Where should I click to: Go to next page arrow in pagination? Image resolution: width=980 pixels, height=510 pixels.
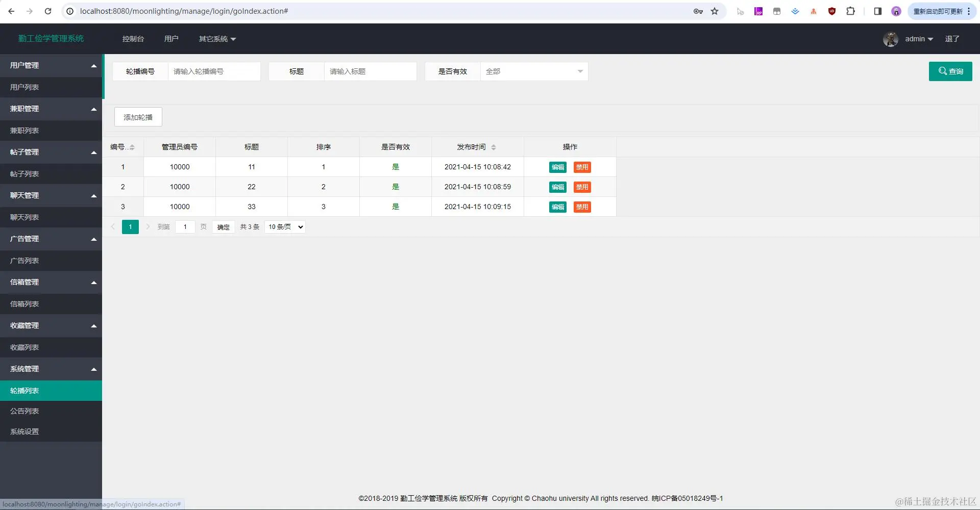pyautogui.click(x=148, y=227)
